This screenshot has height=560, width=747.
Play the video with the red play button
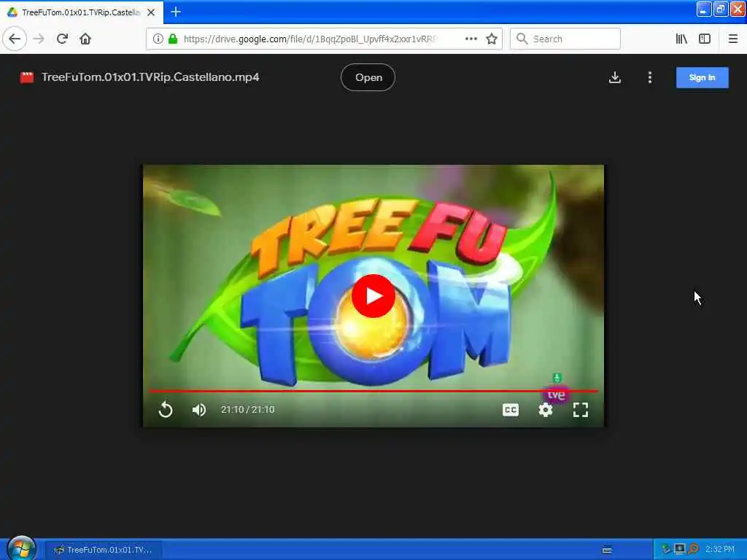click(373, 296)
